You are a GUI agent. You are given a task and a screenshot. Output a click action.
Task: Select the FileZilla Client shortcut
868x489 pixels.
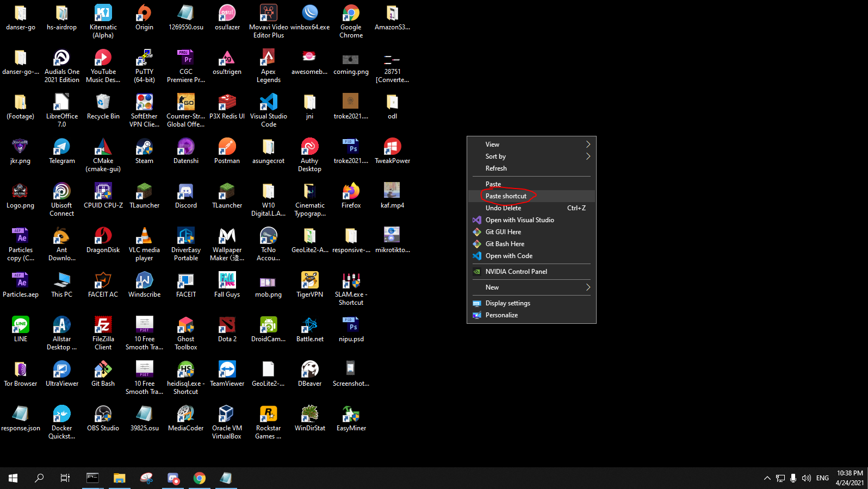(103, 333)
